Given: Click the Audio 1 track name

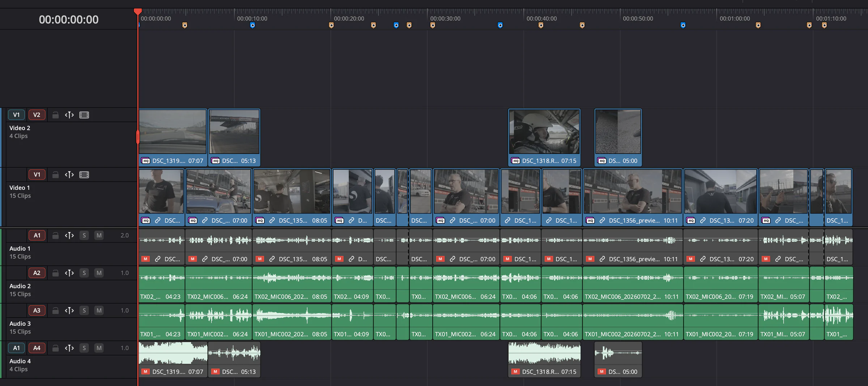Looking at the screenshot, I should (x=20, y=249).
